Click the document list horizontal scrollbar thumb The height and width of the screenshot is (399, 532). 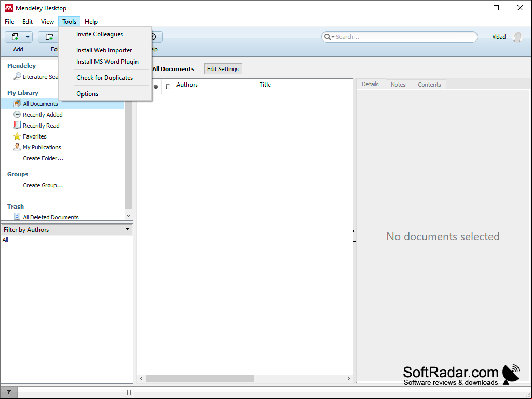tap(200, 378)
